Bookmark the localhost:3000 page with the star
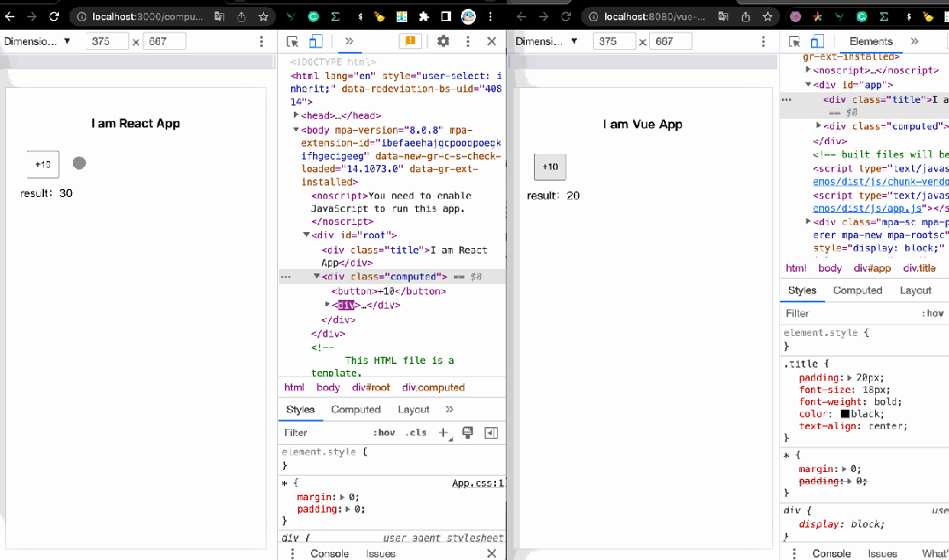This screenshot has height=560, width=949. pos(263,17)
